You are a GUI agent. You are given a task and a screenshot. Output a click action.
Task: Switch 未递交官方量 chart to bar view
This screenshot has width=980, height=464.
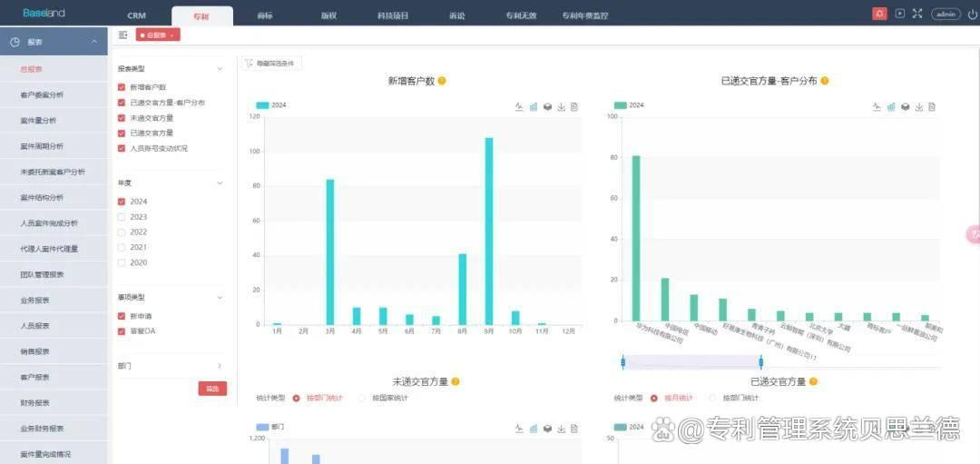point(534,429)
